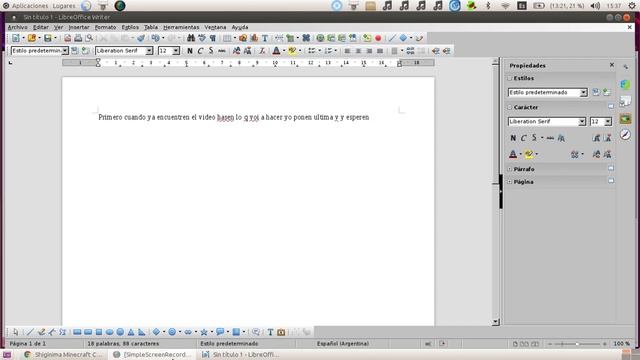Select the ellipse tool in drawing toolbar

109,332
